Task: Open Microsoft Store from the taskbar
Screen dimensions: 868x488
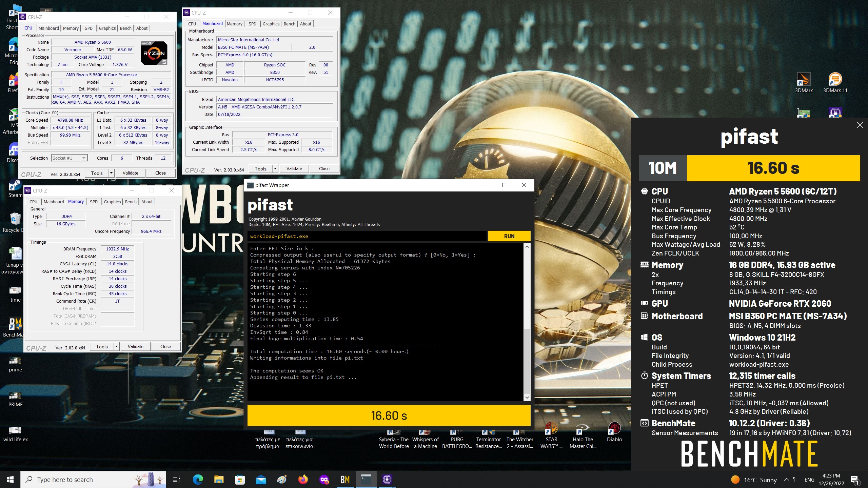Action: 240,480
